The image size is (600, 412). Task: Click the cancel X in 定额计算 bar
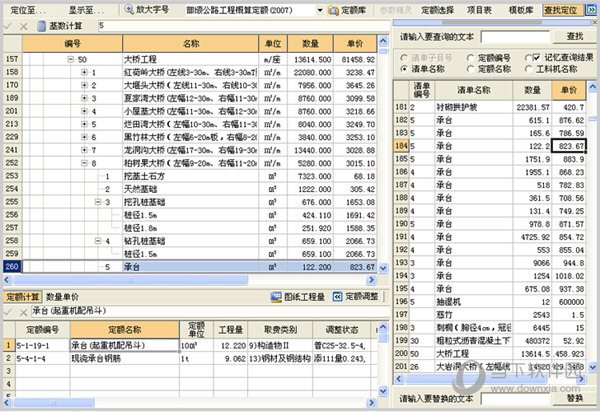pyautogui.click(x=23, y=312)
